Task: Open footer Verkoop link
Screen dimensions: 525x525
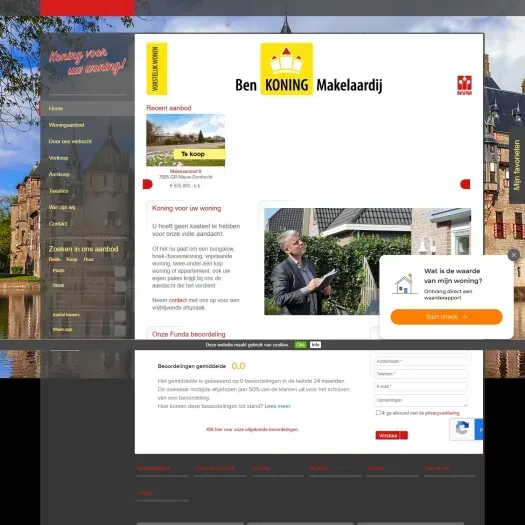Action: pos(261,468)
